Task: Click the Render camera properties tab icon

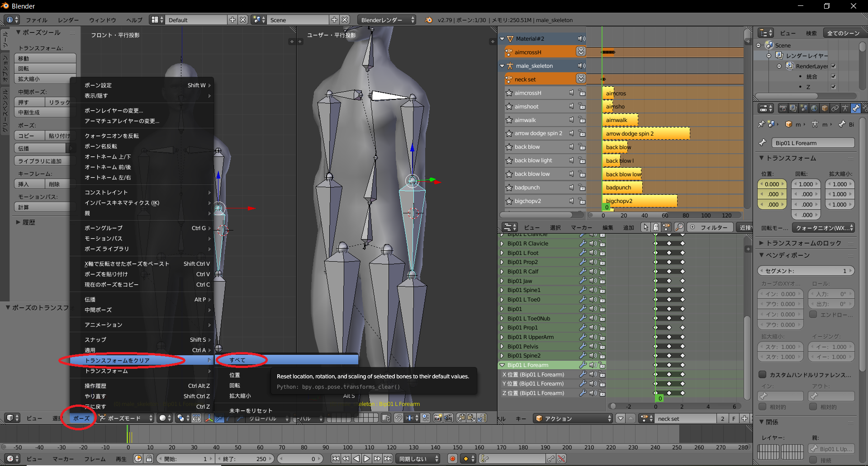Action: point(783,108)
